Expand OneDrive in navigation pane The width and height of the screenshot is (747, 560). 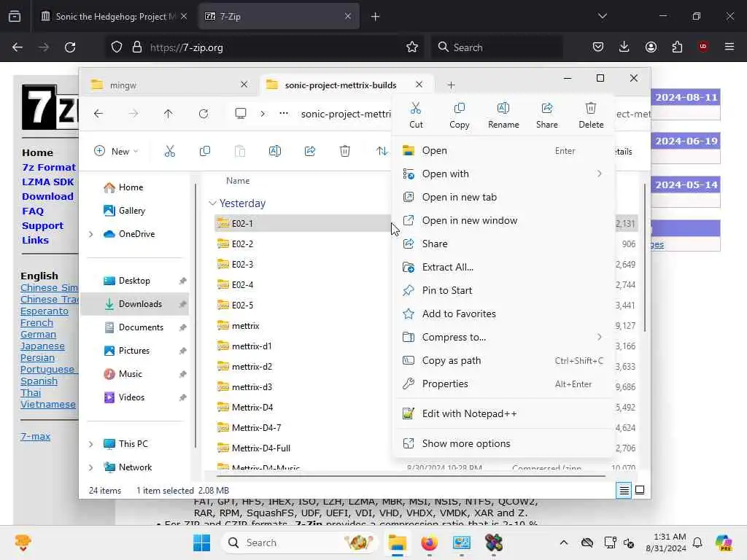(x=90, y=234)
